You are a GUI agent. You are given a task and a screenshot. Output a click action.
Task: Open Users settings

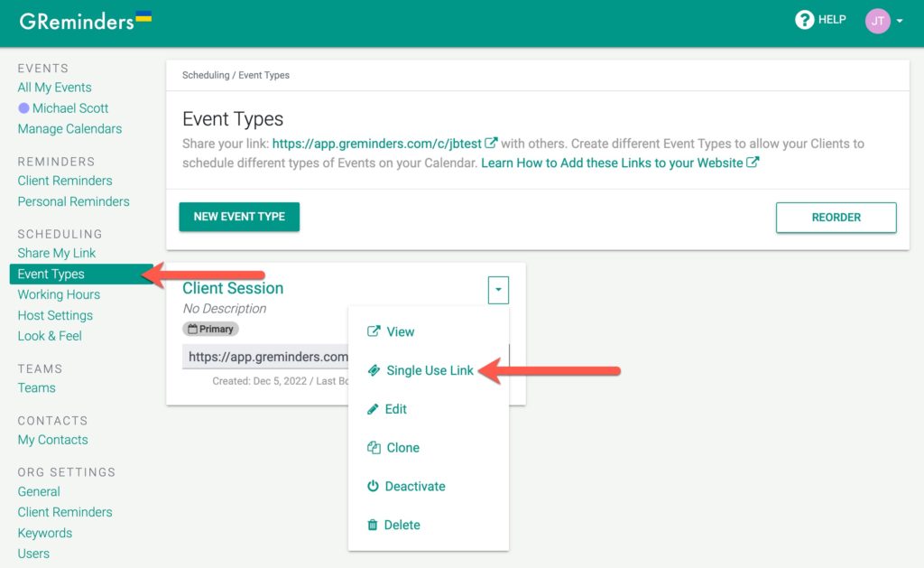pyautogui.click(x=33, y=554)
